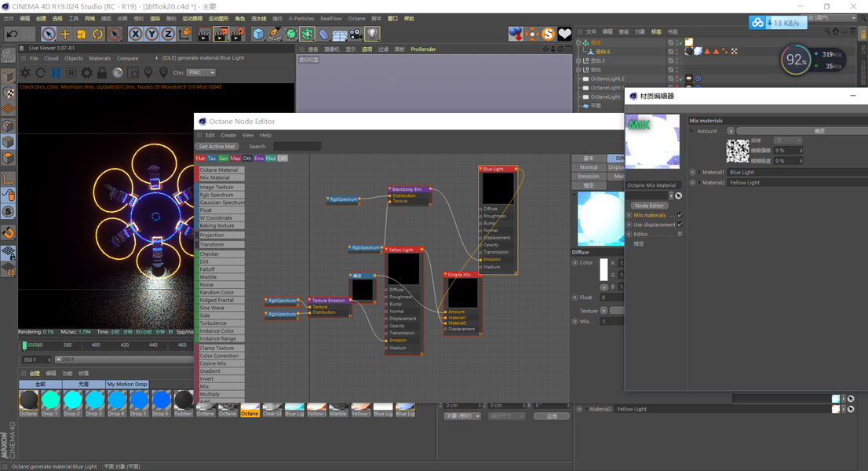Click Live Viewer send scene icon
868x471 pixels.
click(25, 72)
